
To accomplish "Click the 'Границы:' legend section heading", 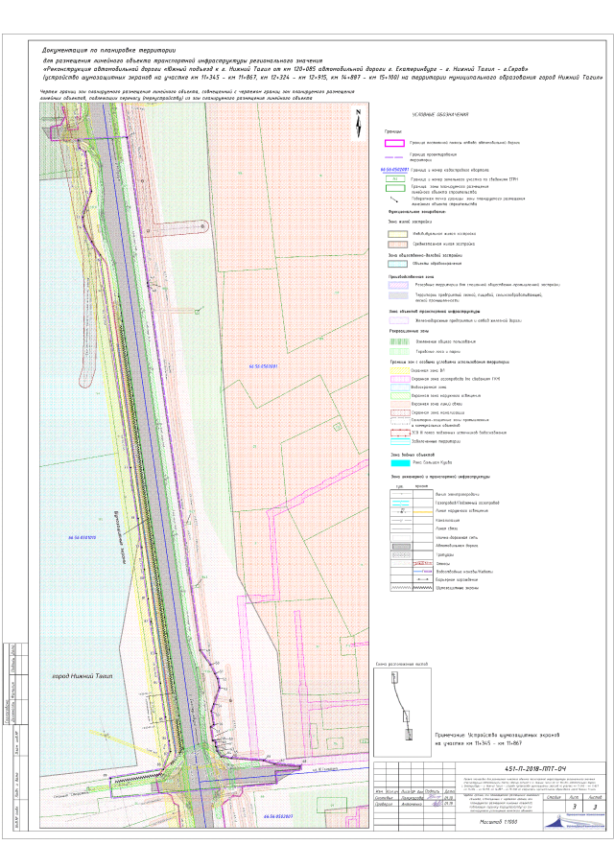I will pos(393,131).
